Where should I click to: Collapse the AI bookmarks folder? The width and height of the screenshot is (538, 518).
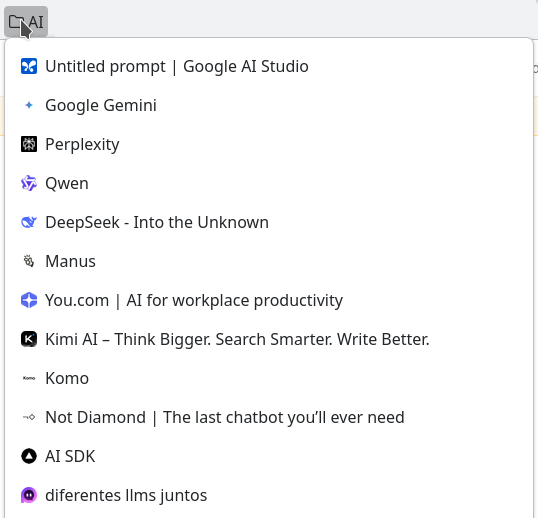[26, 22]
